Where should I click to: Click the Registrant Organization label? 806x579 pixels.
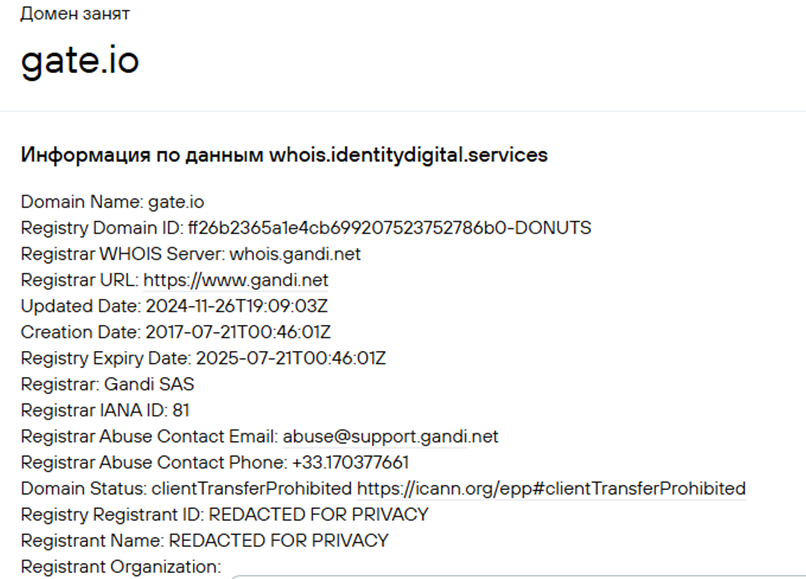click(x=120, y=567)
